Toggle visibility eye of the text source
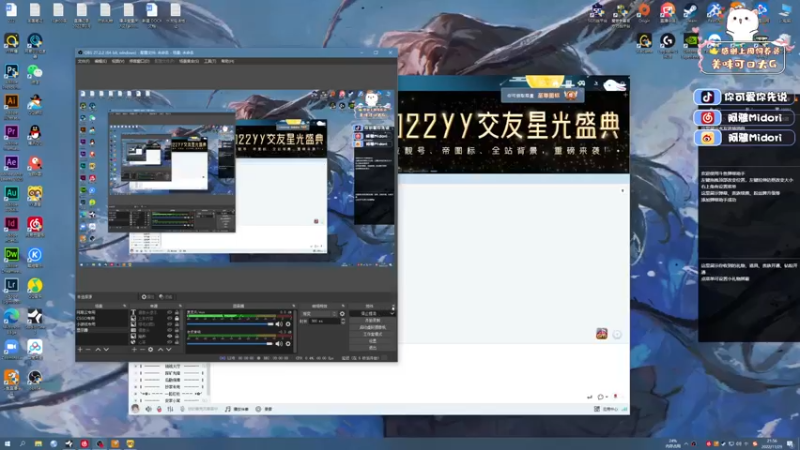 (x=169, y=312)
